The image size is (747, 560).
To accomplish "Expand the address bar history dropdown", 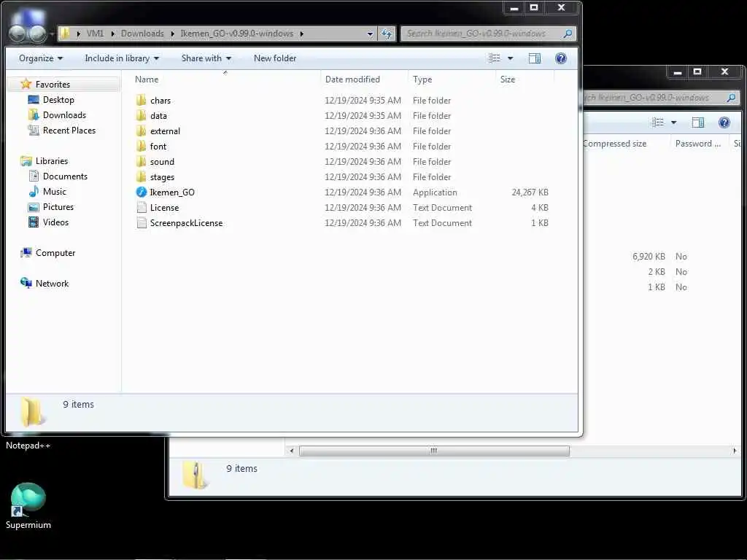I will click(x=370, y=34).
